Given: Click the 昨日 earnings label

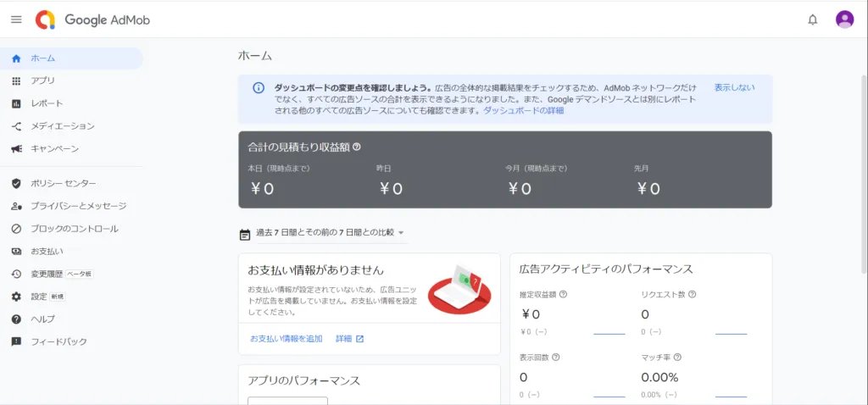Looking at the screenshot, I should [384, 169].
